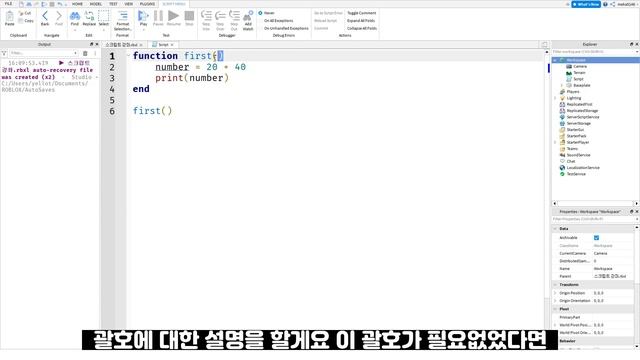
Task: Click the share icon near the username
Action: click(613, 4)
